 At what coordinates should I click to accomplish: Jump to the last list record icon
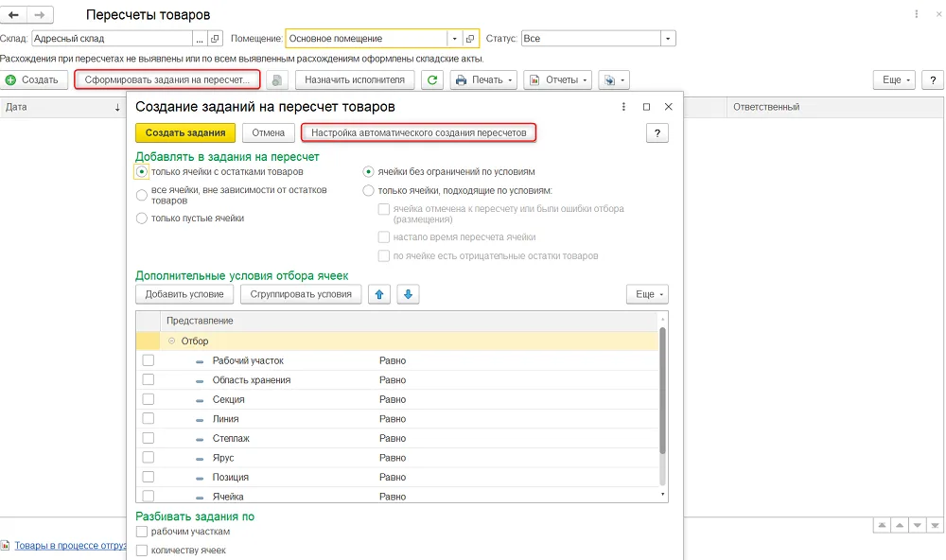tap(935, 525)
